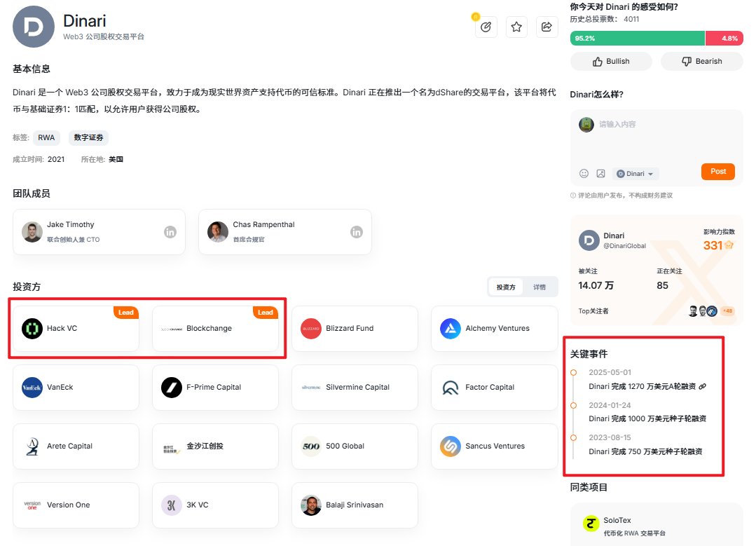This screenshot has height=546, width=756.
Task: Click the 331 influence score badge
Action: point(718,245)
